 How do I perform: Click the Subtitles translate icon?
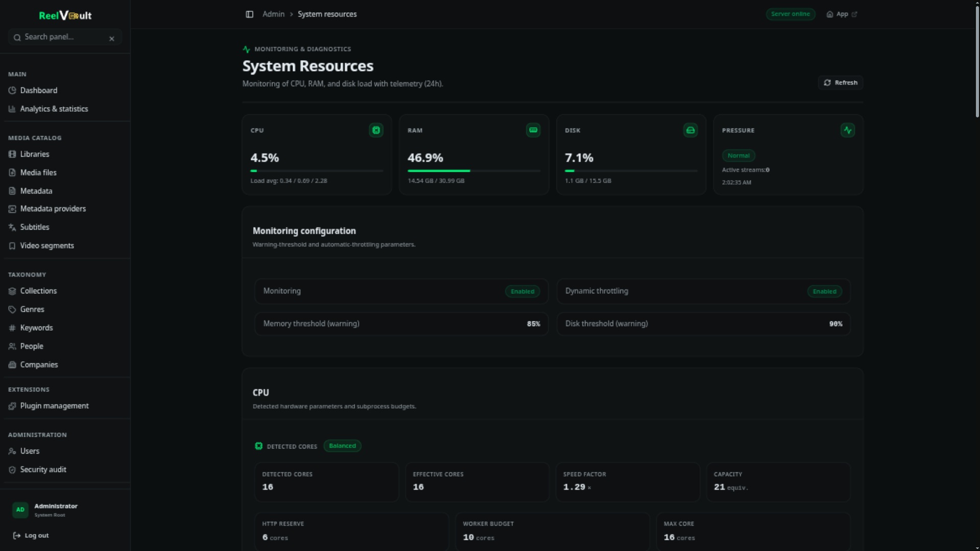click(x=12, y=227)
